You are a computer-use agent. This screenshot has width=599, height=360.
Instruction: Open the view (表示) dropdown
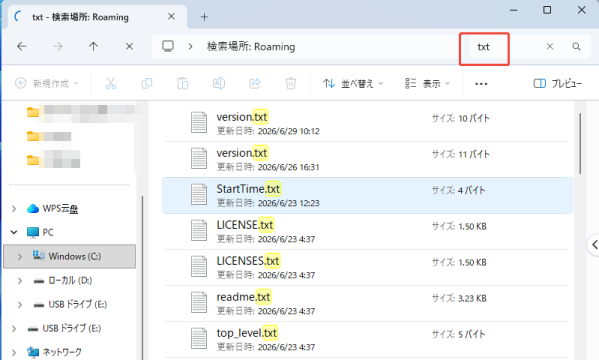click(x=427, y=83)
